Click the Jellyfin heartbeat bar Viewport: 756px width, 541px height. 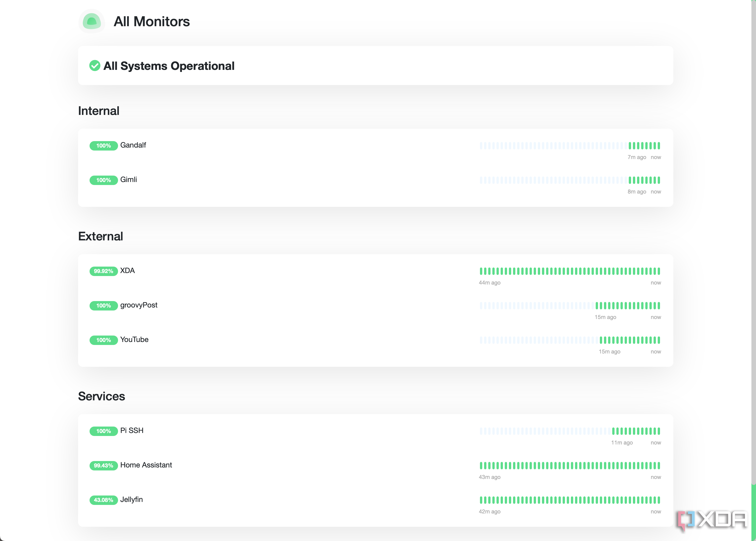(x=570, y=500)
